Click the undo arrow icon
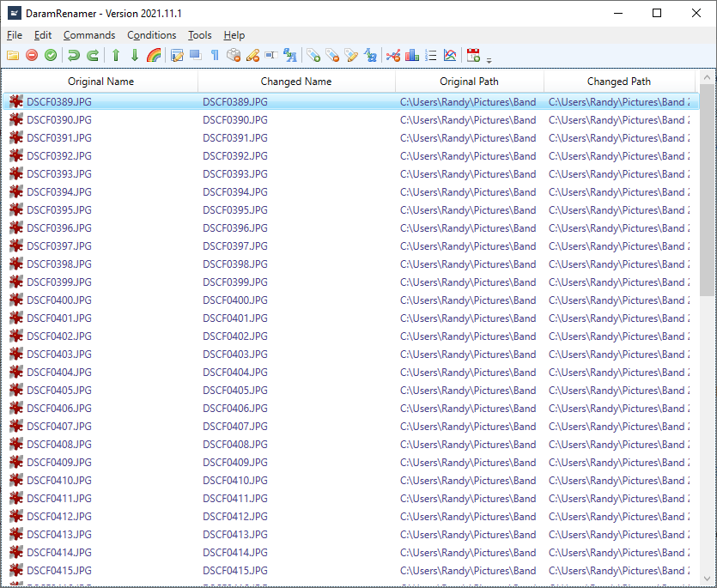 coord(73,55)
